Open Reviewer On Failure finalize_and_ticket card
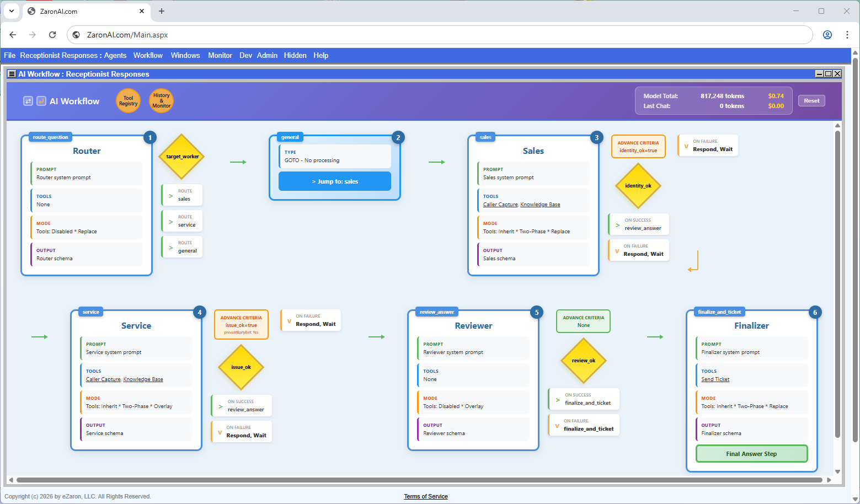Screen dimensions: 860x504 pos(584,425)
